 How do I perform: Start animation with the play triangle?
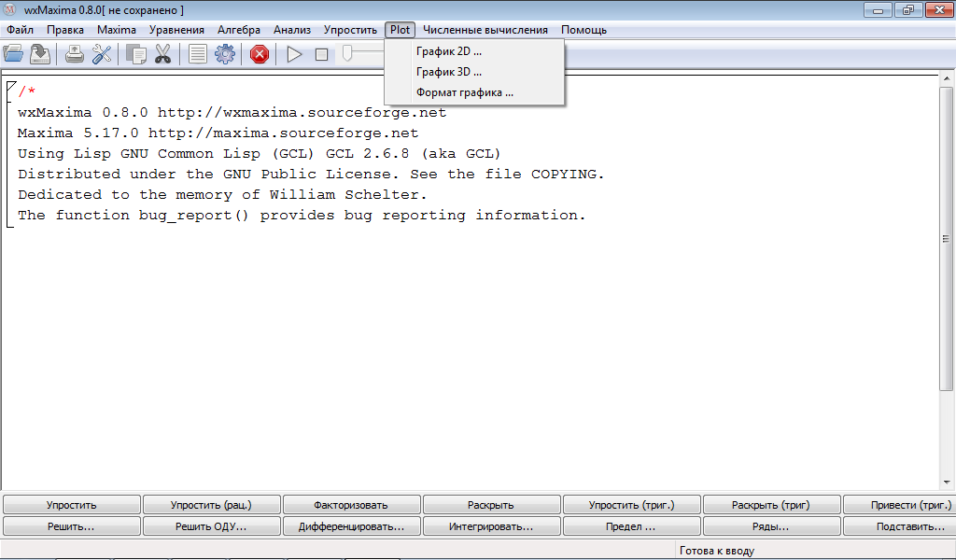coord(294,54)
